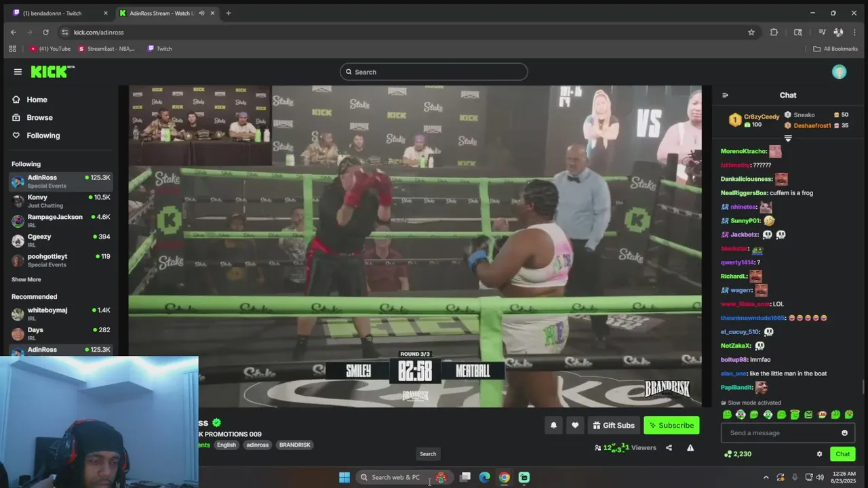This screenshot has height=488, width=868.
Task: Mute the AdinRoss Stream tab audio
Action: (x=201, y=13)
